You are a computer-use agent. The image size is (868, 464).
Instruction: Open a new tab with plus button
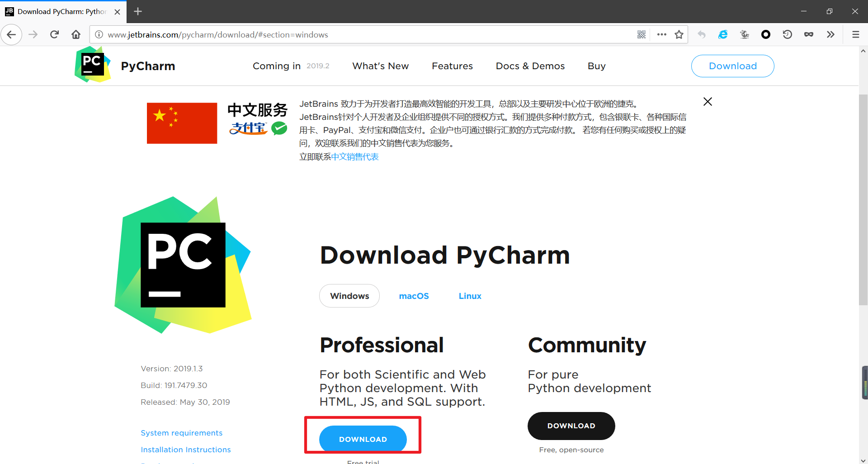pyautogui.click(x=138, y=11)
